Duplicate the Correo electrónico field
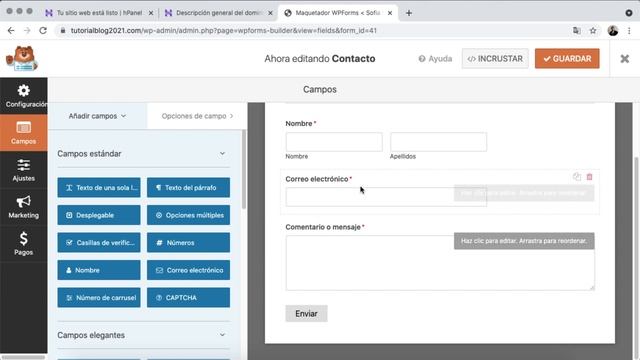This screenshot has height=360, width=640. (x=577, y=177)
